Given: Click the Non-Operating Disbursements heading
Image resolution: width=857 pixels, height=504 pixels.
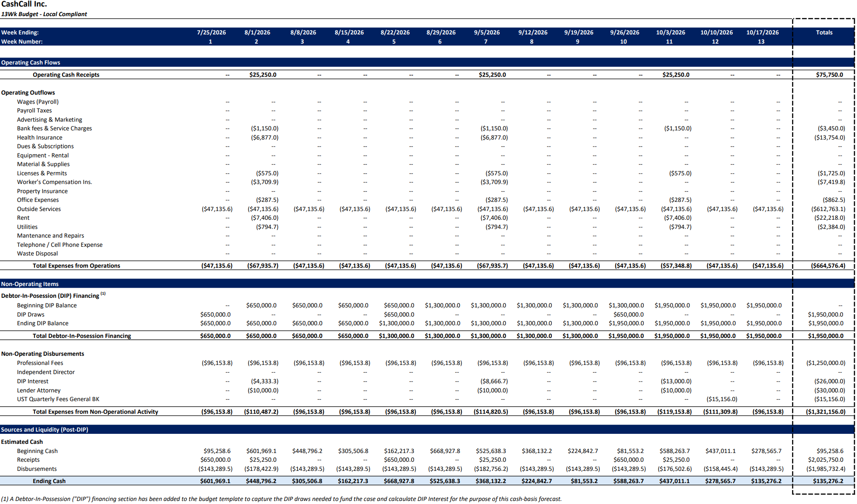Looking at the screenshot, I should click(42, 354).
